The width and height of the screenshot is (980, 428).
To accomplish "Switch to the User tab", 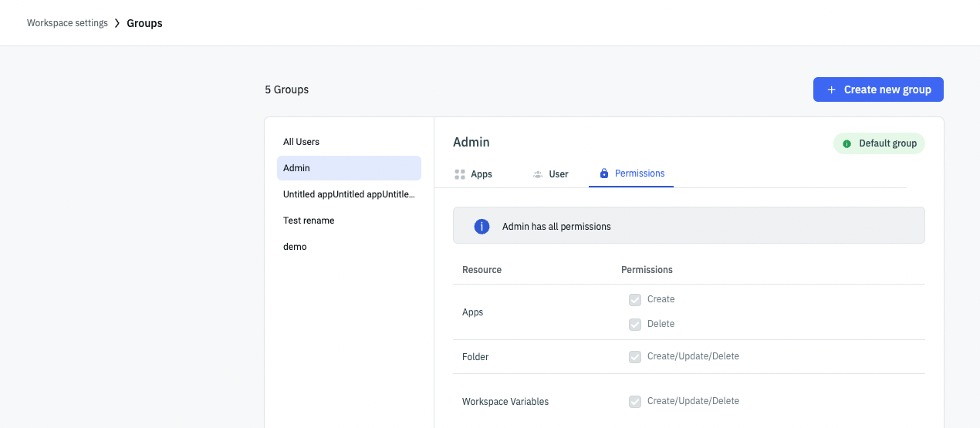I will [x=558, y=174].
